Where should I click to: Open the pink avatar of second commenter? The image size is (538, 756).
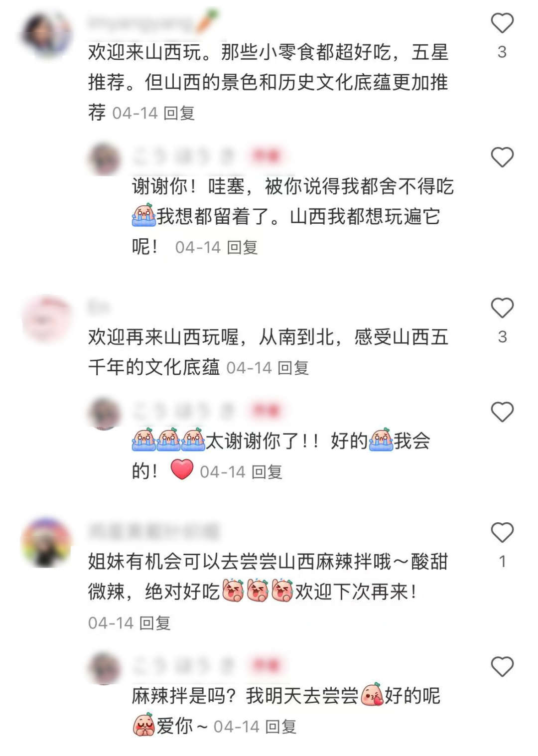tap(47, 319)
